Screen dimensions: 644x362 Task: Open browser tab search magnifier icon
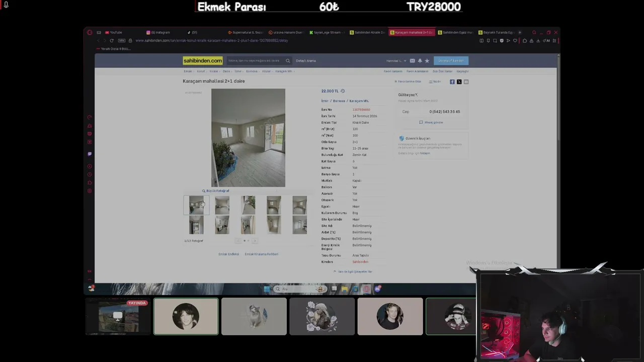pos(534,32)
